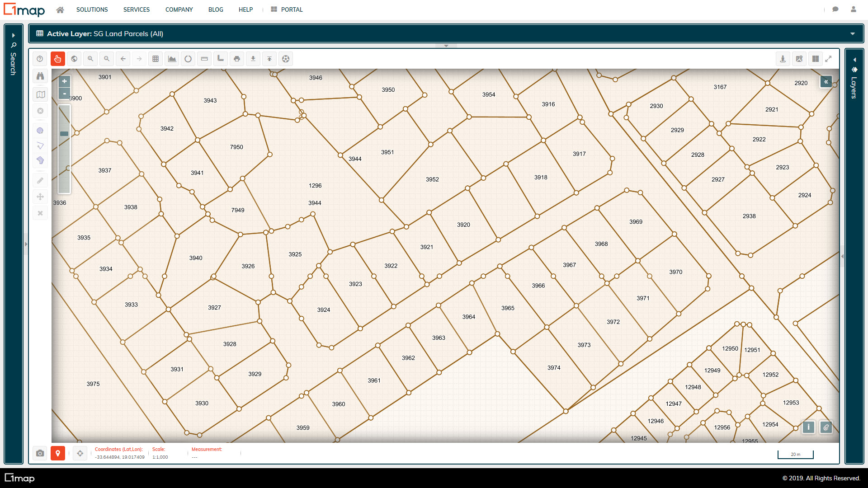This screenshot has width=868, height=488.
Task: Open the COMPANY menu
Action: (x=179, y=9)
